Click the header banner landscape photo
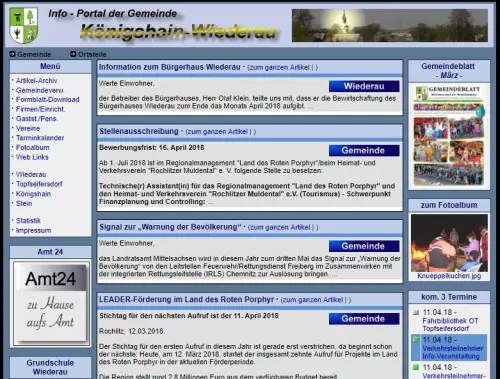 (390, 25)
